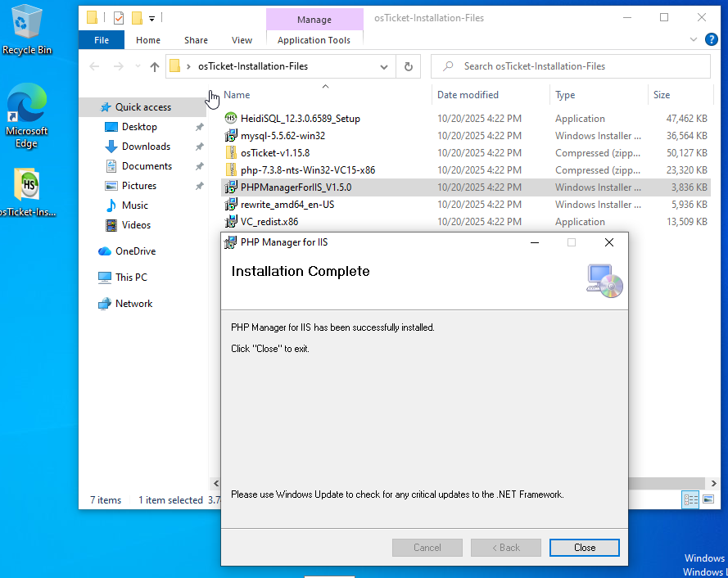Unpin Downloads from Quick access
This screenshot has width=728, height=578.
click(200, 147)
